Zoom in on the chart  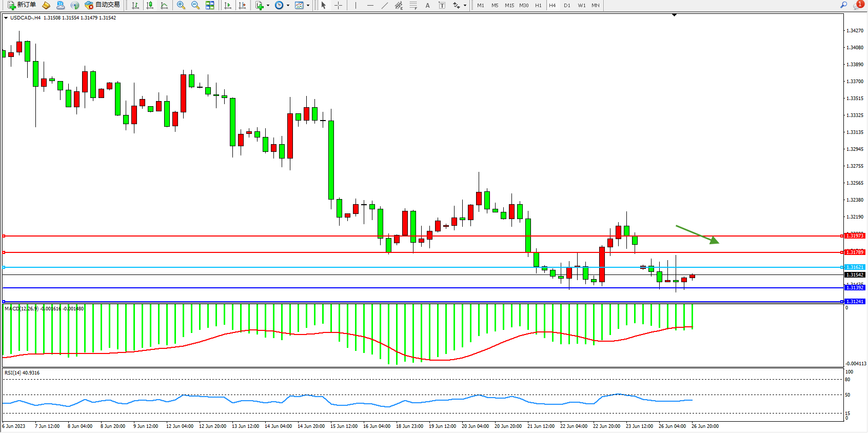click(181, 5)
